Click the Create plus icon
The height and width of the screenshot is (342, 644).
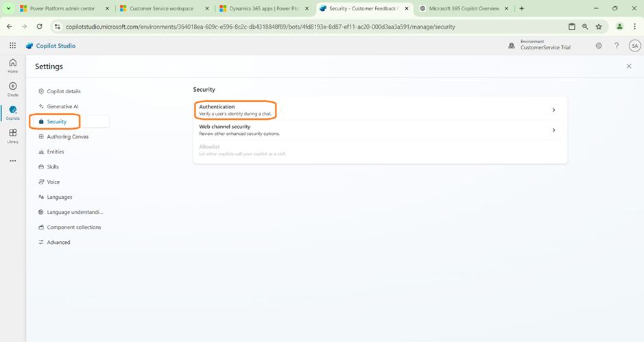click(12, 88)
